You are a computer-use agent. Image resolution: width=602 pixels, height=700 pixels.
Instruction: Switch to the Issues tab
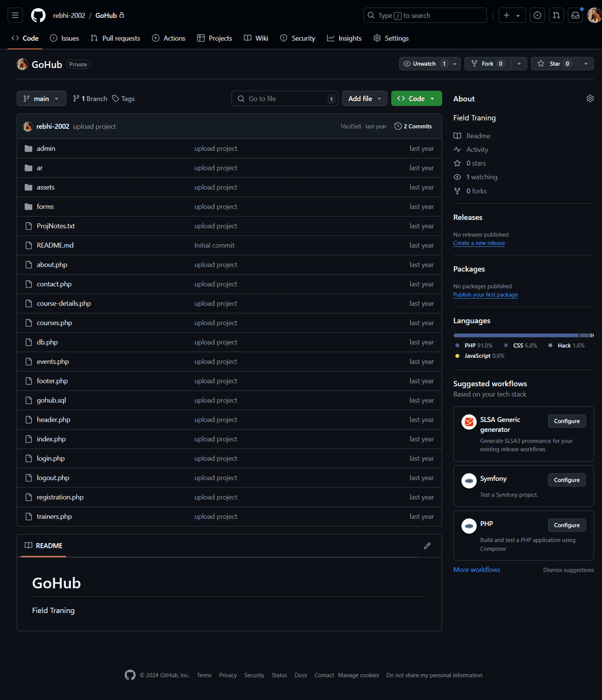tap(64, 38)
